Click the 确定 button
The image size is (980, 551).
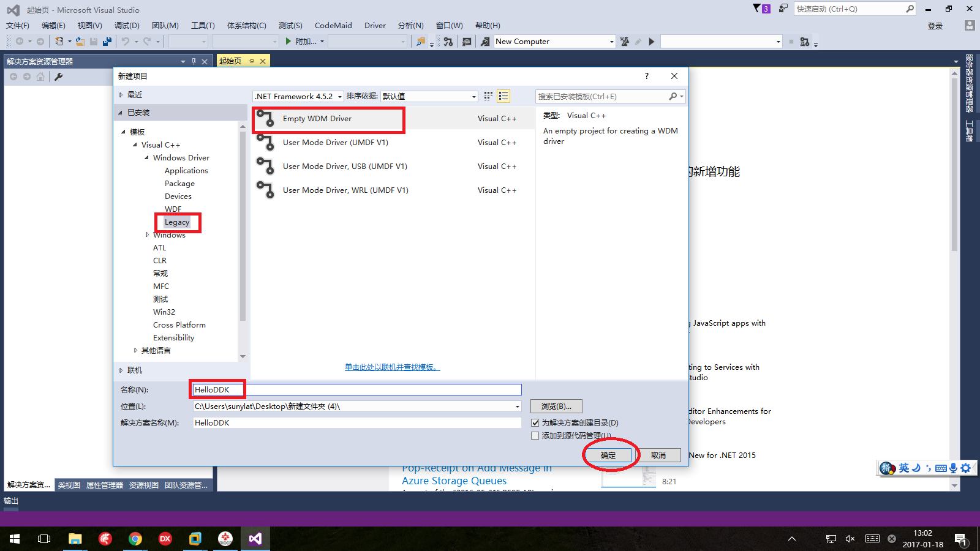[608, 455]
